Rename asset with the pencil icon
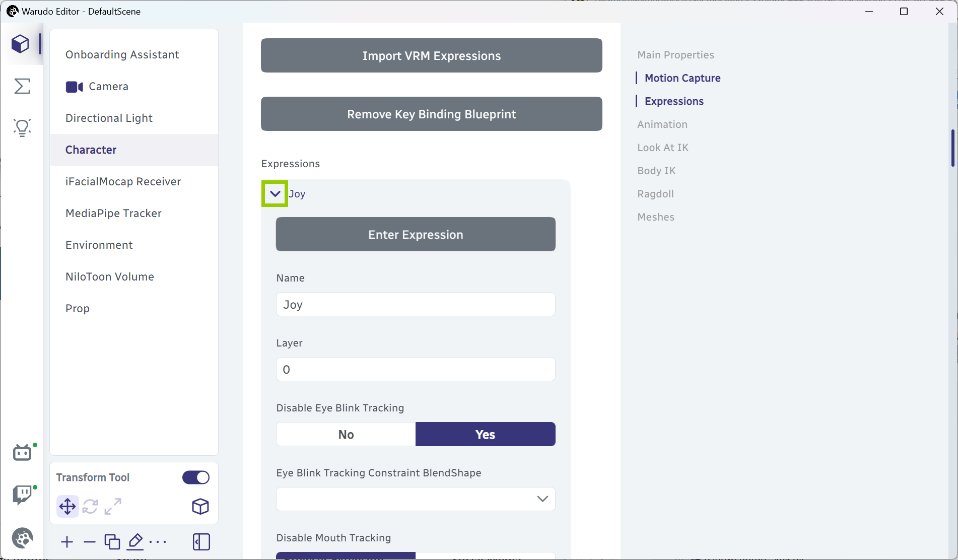The height and width of the screenshot is (560, 958). pyautogui.click(x=135, y=542)
